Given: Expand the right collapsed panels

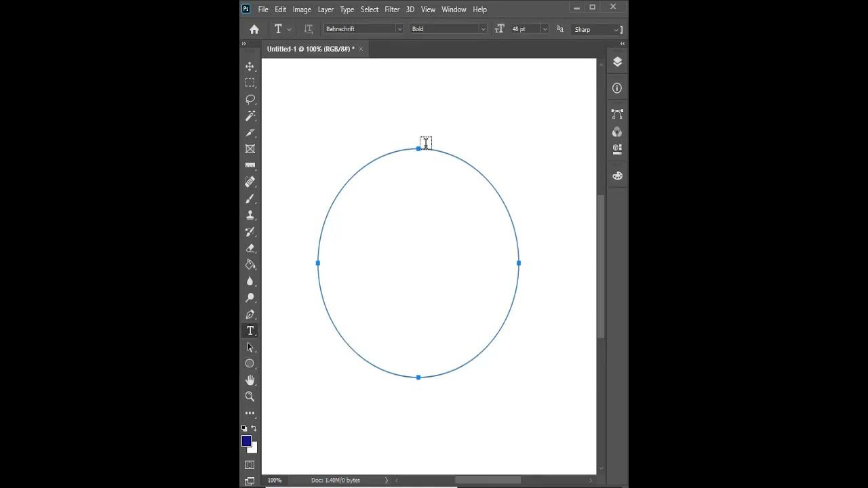Looking at the screenshot, I should 623,43.
